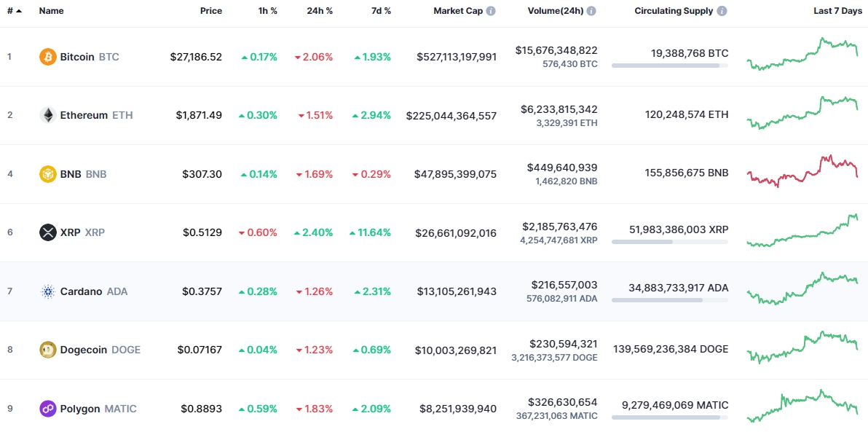This screenshot has width=868, height=432.
Task: Click the Polygon purple logo icon
Action: 48,409
